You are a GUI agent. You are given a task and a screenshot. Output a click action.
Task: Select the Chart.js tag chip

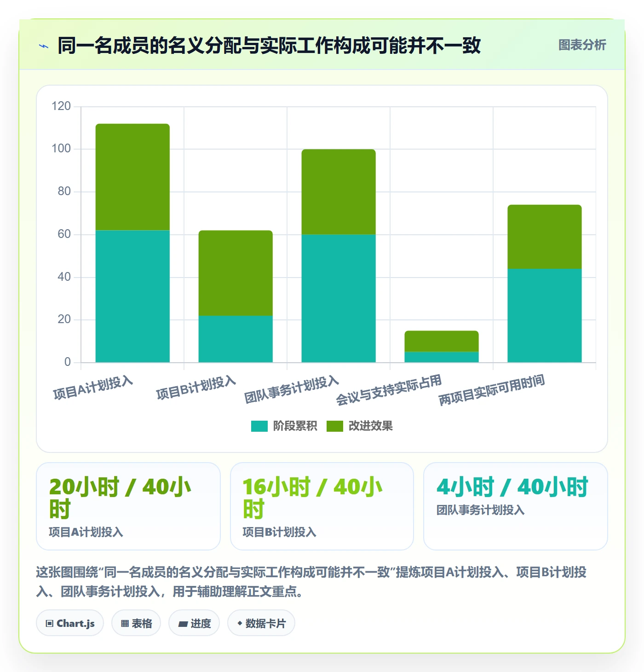(x=70, y=623)
